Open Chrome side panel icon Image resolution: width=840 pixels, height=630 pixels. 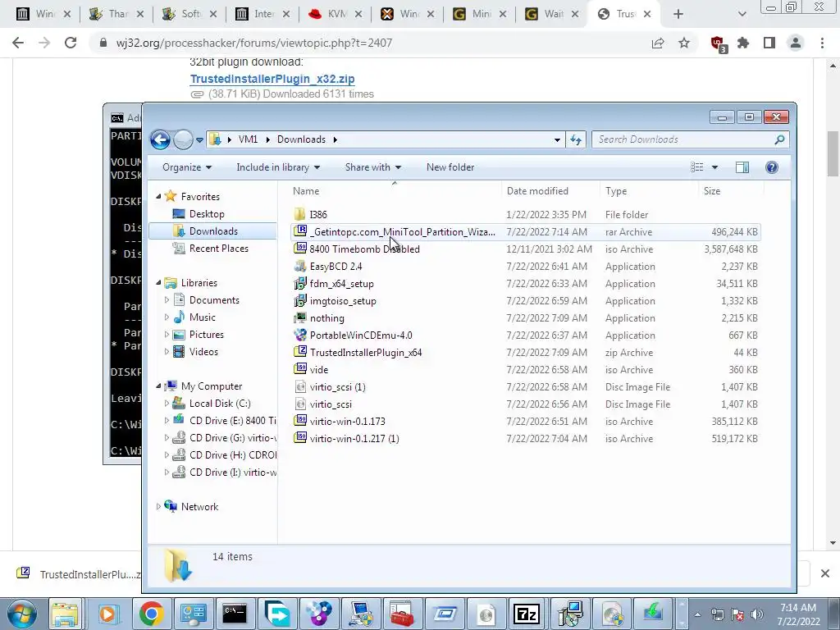pyautogui.click(x=769, y=43)
